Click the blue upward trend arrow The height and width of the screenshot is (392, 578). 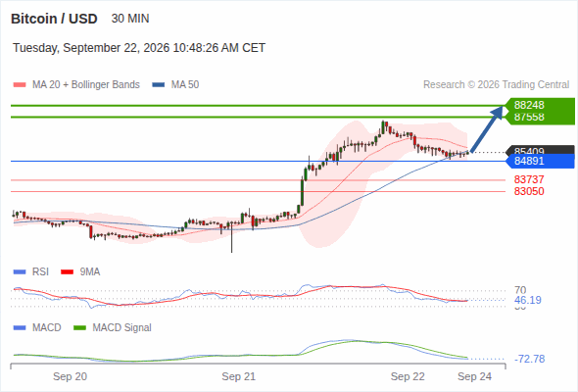(487, 128)
